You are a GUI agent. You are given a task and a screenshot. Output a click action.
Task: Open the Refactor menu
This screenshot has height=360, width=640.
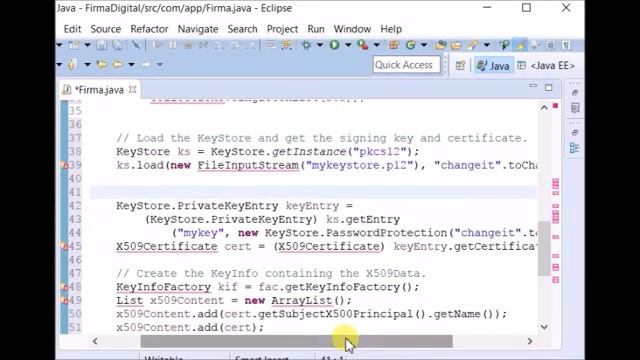(149, 29)
